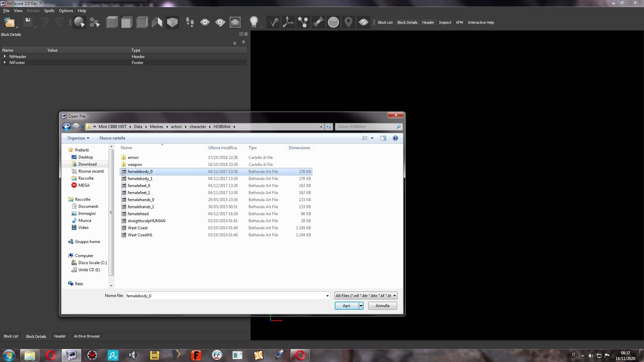Click the light bulb lighting icon
Viewport: 644px width, 362px height.
(x=254, y=22)
